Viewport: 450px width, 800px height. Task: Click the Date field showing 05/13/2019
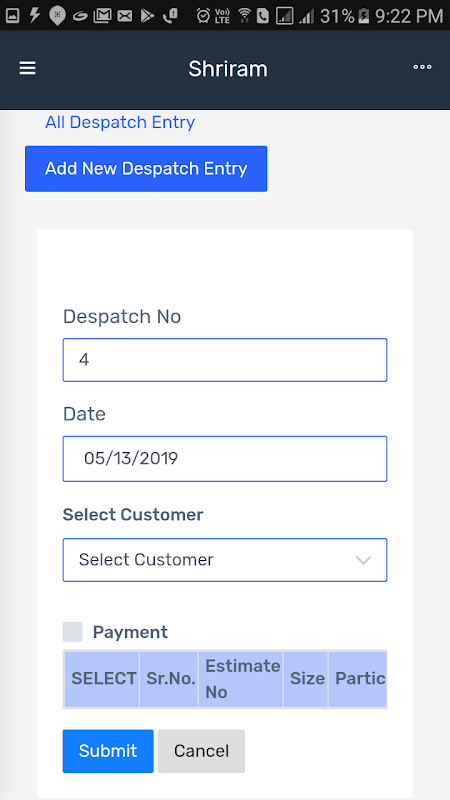(x=225, y=459)
